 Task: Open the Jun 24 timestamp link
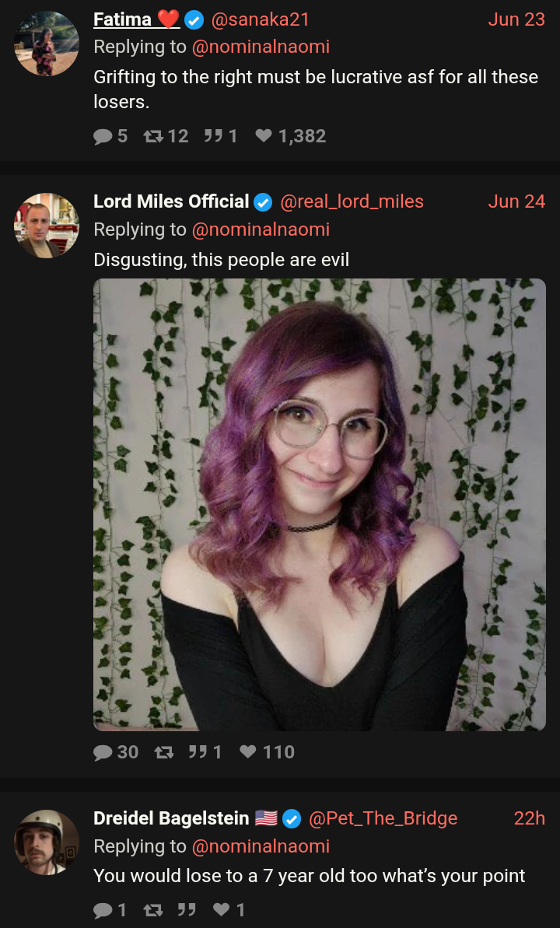[516, 201]
